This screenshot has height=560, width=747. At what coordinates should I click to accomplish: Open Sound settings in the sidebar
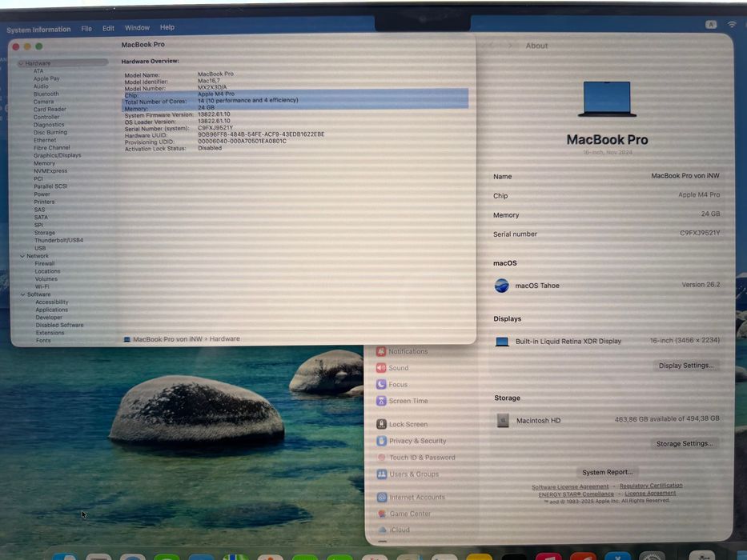point(393,368)
